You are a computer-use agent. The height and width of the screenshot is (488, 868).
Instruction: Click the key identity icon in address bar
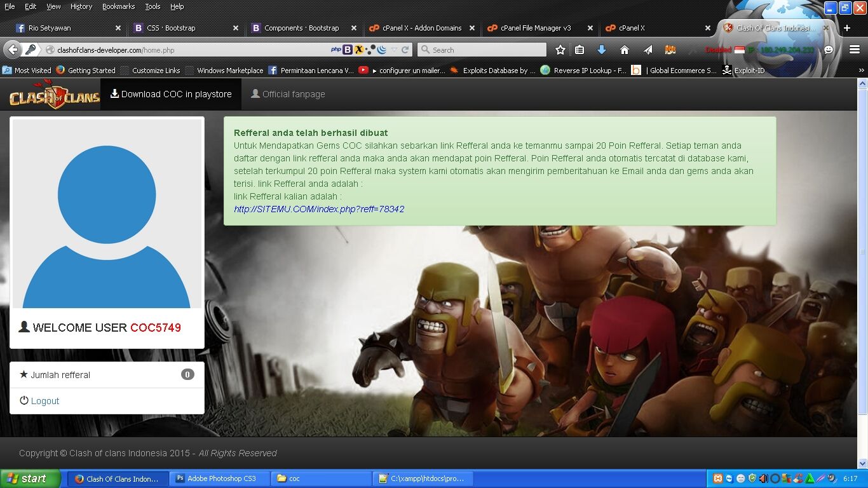(31, 50)
